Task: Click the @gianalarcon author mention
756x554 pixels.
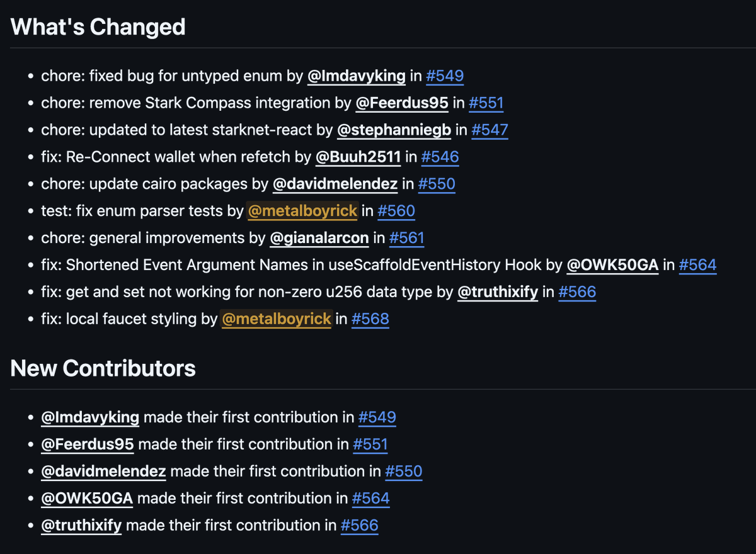Action: coord(319,238)
